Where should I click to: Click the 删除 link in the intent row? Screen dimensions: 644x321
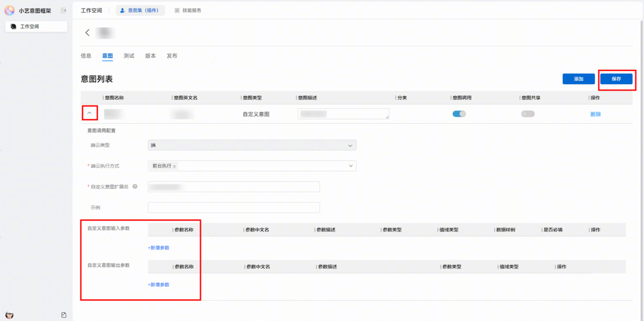pyautogui.click(x=595, y=114)
